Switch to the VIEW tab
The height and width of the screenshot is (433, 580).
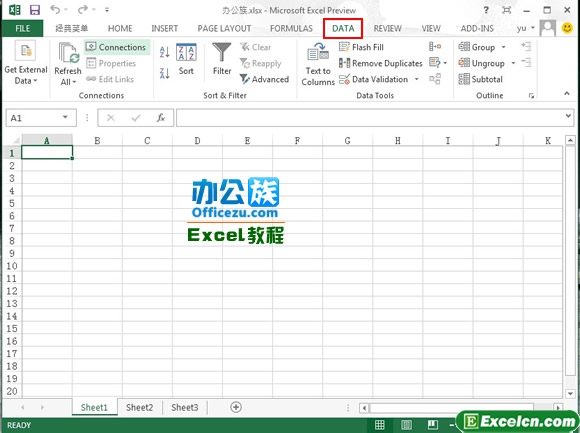pos(431,28)
